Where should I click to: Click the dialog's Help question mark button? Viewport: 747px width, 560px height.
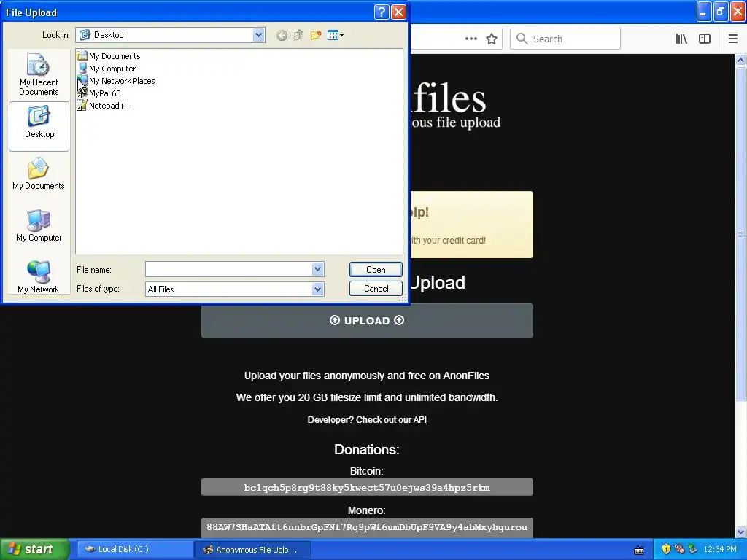tap(382, 12)
